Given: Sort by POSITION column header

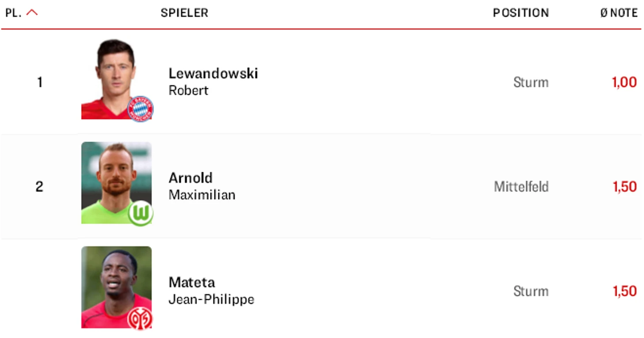Looking at the screenshot, I should tap(520, 13).
